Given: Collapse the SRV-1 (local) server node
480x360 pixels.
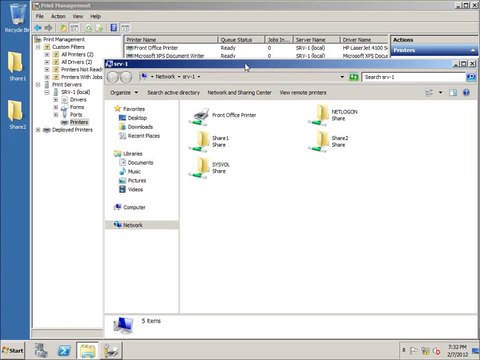Looking at the screenshot, I should pyautogui.click(x=47, y=92).
